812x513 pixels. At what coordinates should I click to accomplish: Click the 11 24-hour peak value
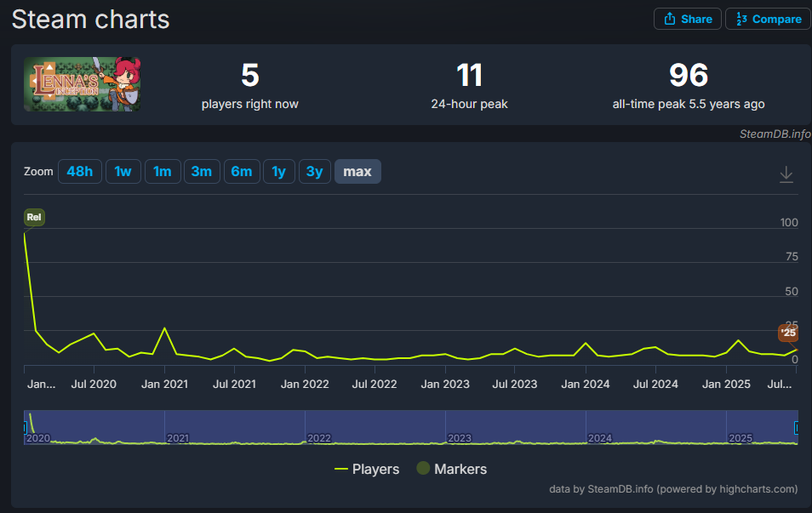pyautogui.click(x=469, y=75)
